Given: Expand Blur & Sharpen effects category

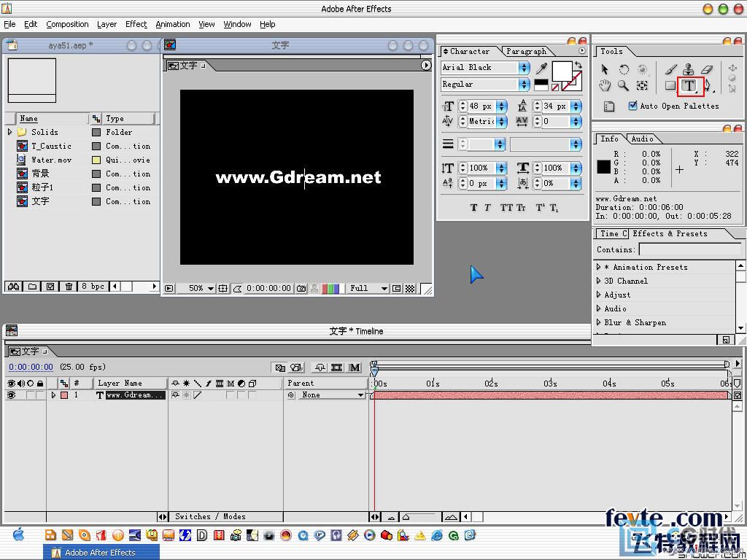Looking at the screenshot, I should click(x=599, y=322).
